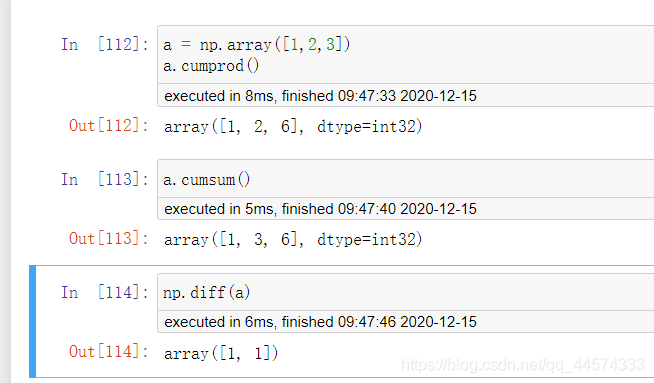
Task: Click the execution time bar finished 09:47:33
Action: [x=405, y=96]
